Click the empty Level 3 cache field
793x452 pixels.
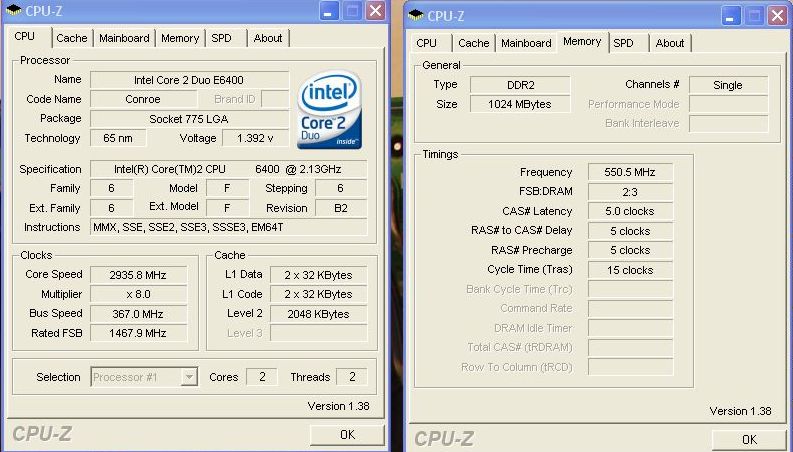[318, 333]
